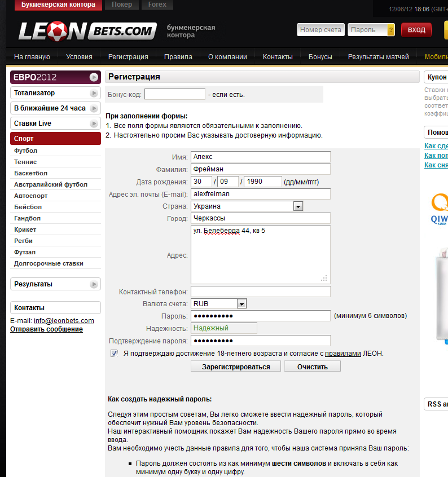Click the Город field containing Черкассы
The width and height of the screenshot is (448, 477).
(x=261, y=218)
